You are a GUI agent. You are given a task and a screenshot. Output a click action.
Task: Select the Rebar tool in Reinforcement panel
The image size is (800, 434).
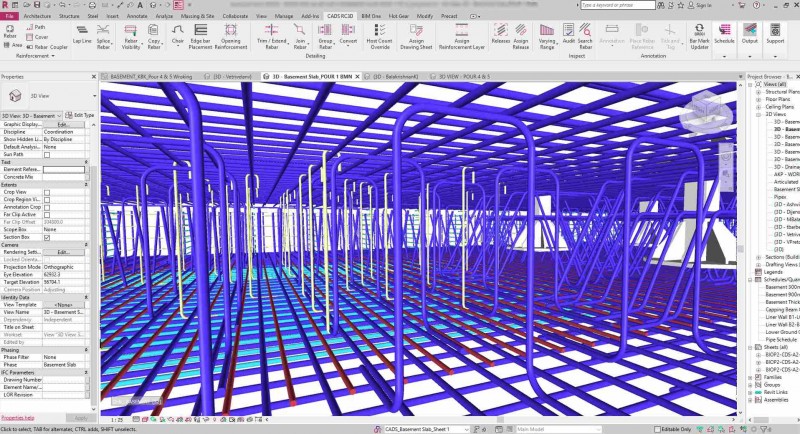pyautogui.click(x=10, y=32)
